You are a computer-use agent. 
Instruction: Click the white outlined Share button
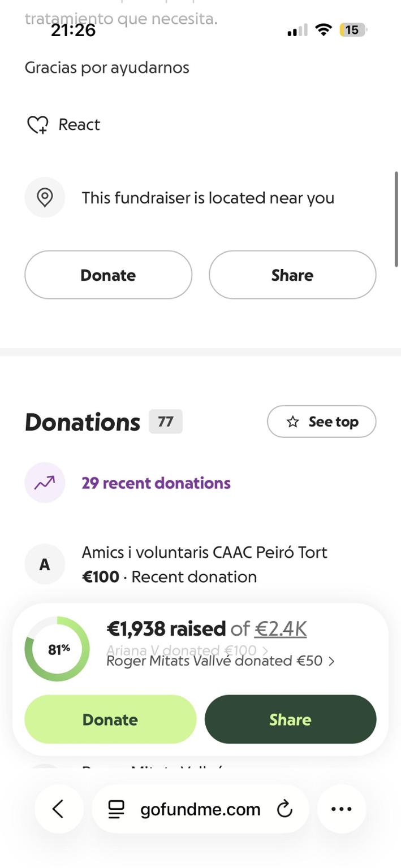coord(292,275)
